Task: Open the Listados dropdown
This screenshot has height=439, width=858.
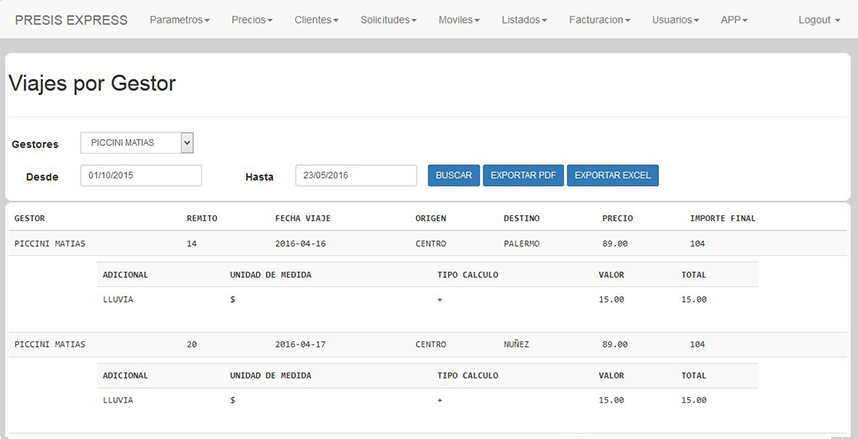Action: point(524,20)
